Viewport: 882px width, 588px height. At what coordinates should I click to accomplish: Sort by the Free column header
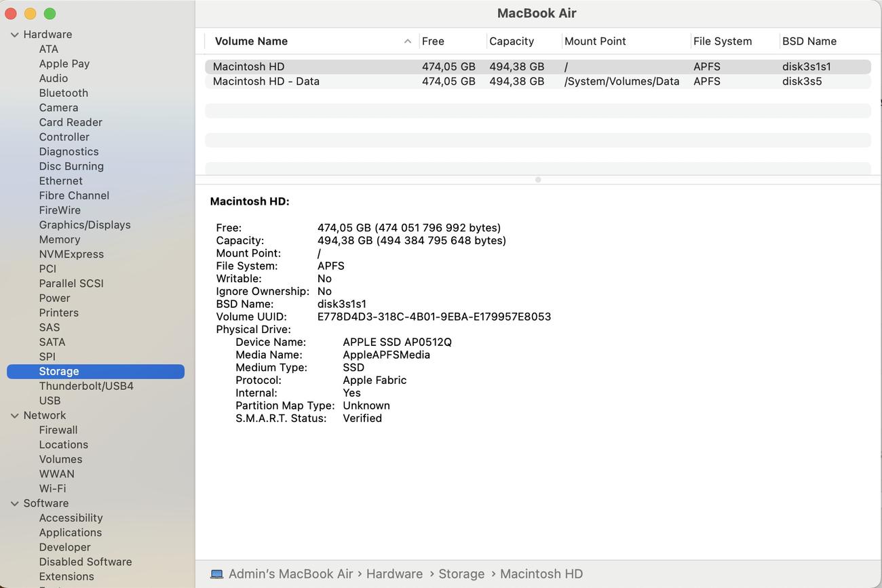pos(433,41)
